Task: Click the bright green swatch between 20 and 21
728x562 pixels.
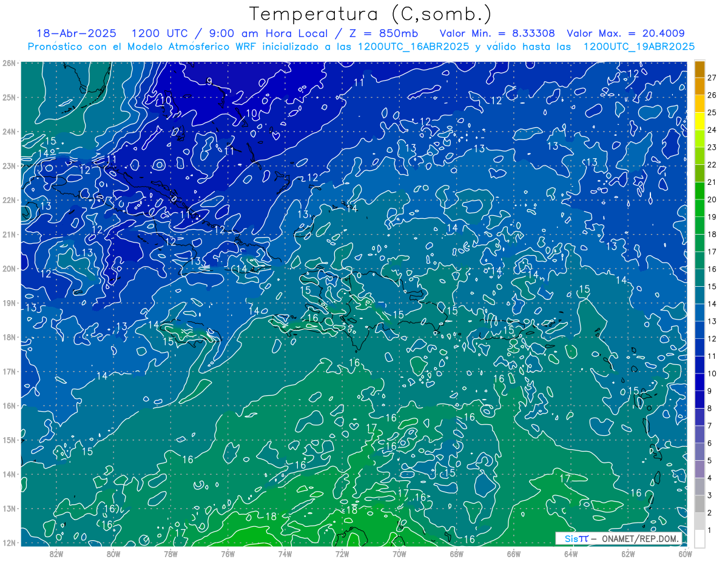Action: click(700, 191)
